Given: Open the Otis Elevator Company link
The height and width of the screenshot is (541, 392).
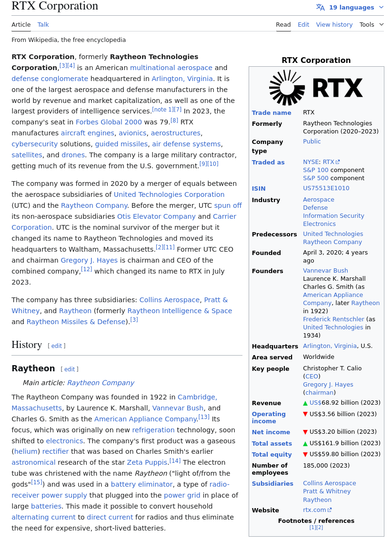Looking at the screenshot, I should pyautogui.click(x=156, y=216).
